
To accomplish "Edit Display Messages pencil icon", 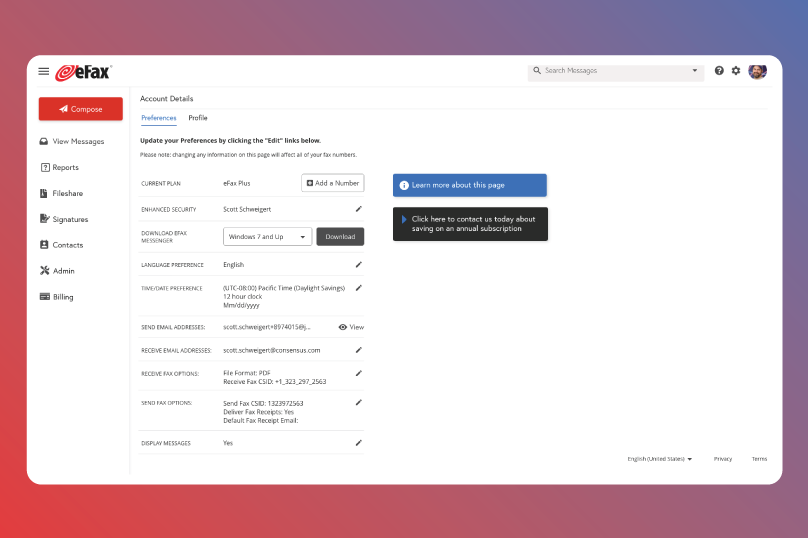I will point(359,443).
